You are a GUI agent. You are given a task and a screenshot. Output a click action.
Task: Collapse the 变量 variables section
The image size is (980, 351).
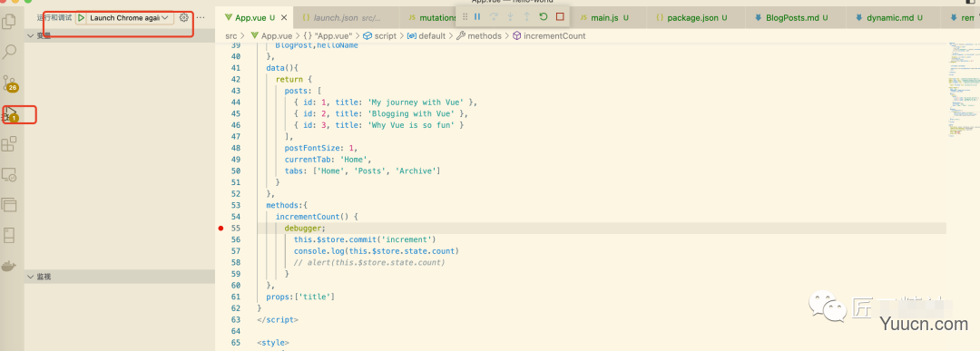tap(120, 35)
